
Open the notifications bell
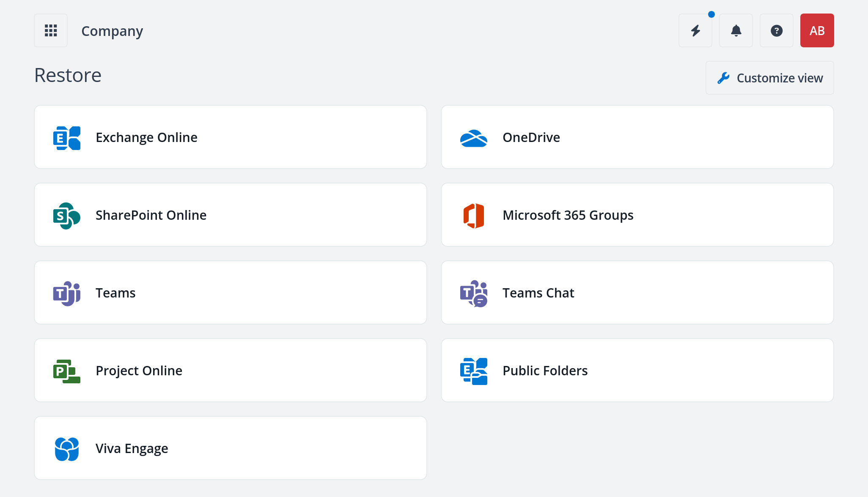(x=736, y=30)
